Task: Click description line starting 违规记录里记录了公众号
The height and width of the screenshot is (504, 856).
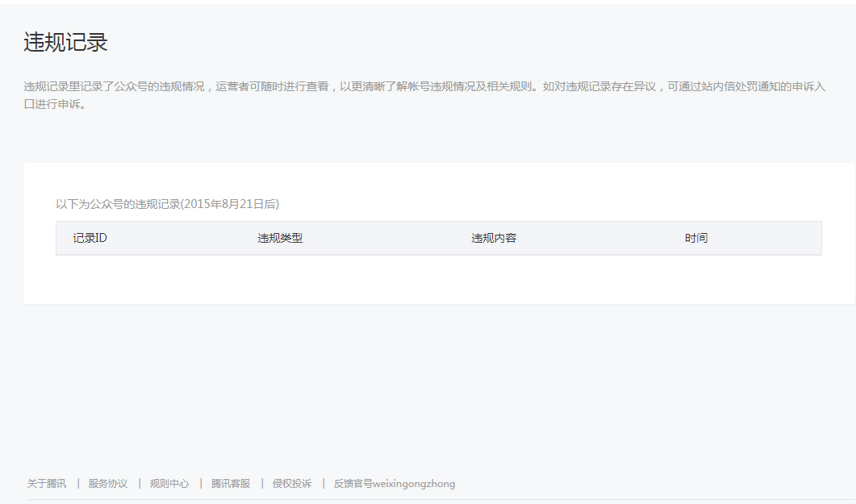Action: coord(424,86)
